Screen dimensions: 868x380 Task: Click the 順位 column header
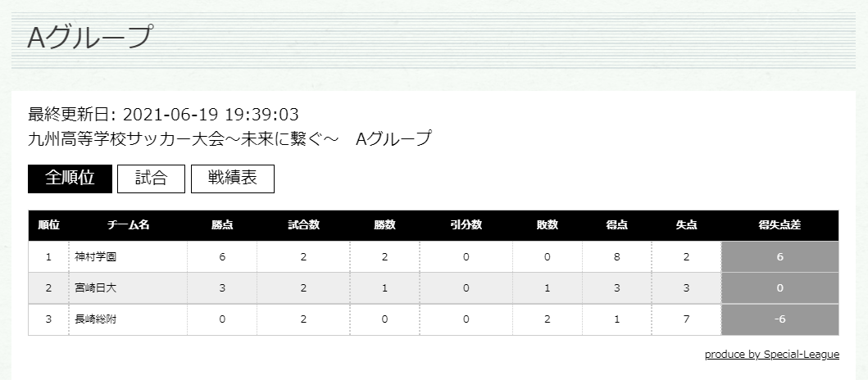click(48, 225)
